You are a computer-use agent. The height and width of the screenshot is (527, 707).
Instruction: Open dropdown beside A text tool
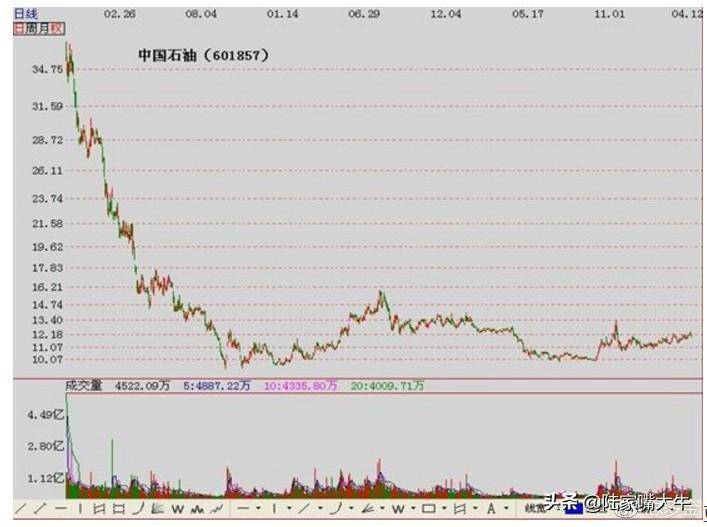(x=506, y=508)
